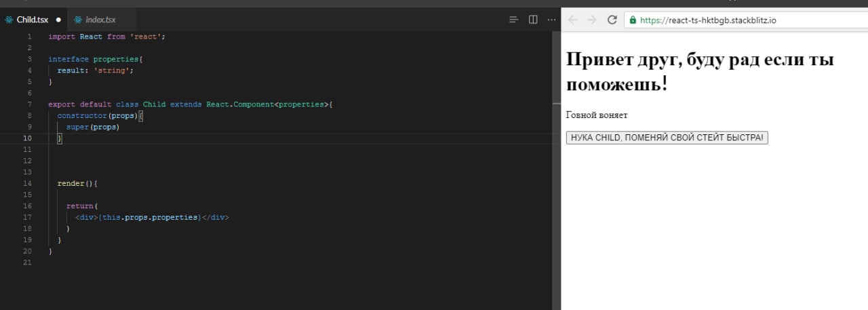The height and width of the screenshot is (310, 868).
Task: Click the this.props.properties div line
Action: [x=153, y=217]
